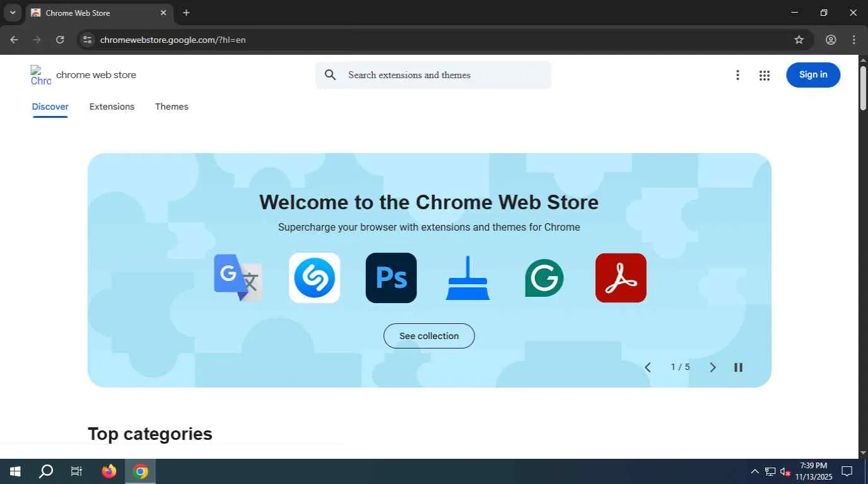Open the Google apps grid
The height and width of the screenshot is (484, 868).
click(x=765, y=76)
